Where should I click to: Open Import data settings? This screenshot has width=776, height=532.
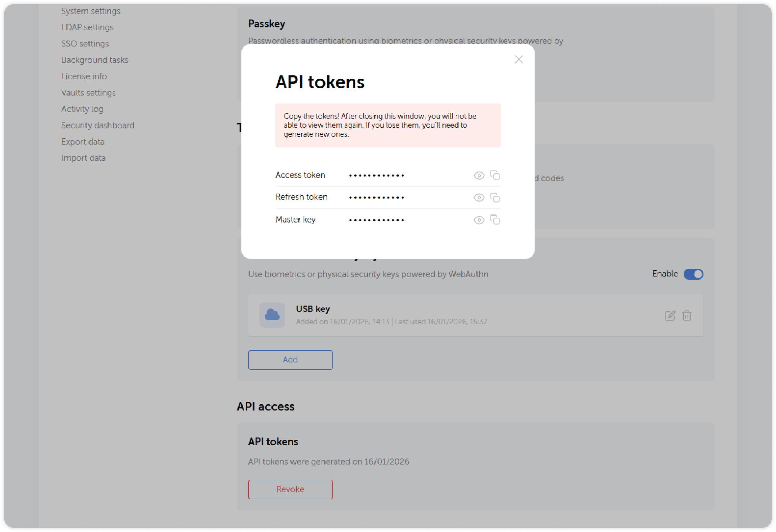coord(84,157)
